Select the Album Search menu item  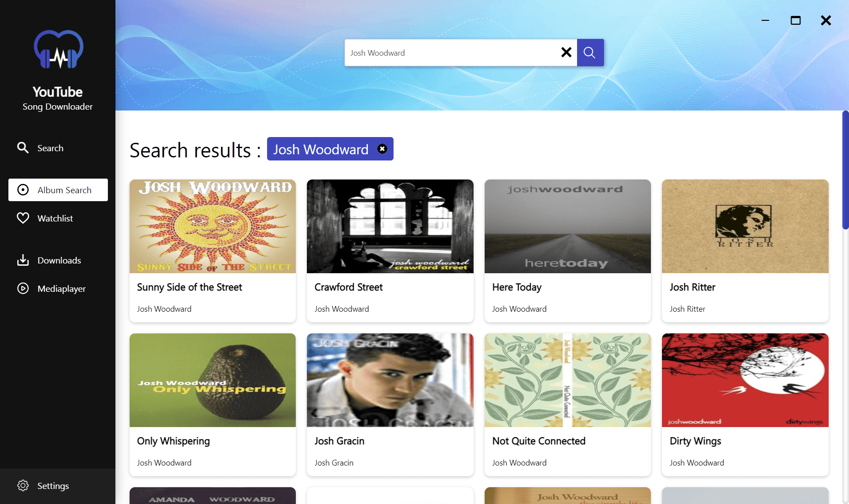tap(58, 190)
